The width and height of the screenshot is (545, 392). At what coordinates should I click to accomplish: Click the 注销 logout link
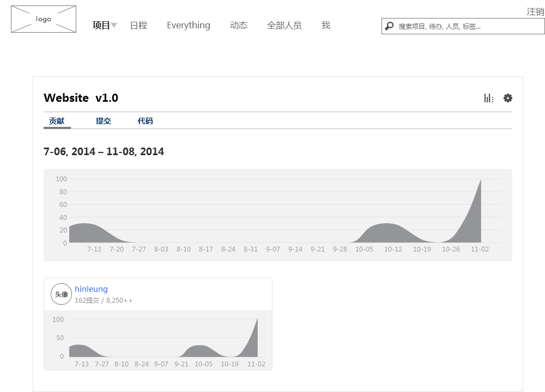pos(535,12)
